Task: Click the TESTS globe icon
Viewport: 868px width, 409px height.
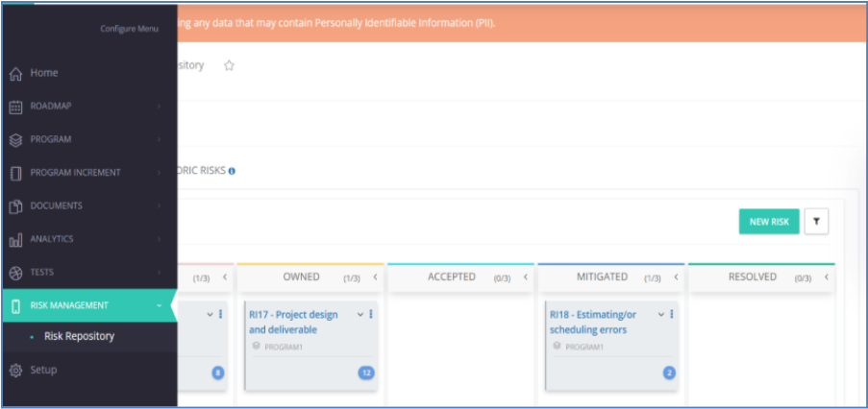Action: point(16,273)
